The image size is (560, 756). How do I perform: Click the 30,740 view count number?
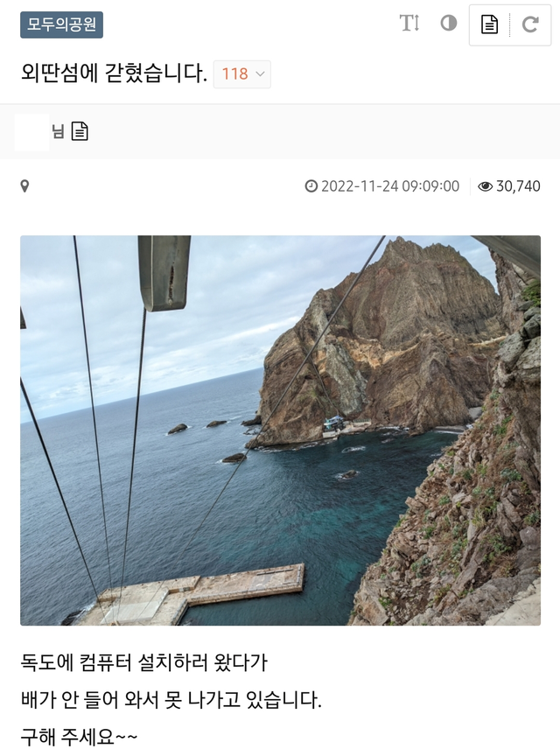pyautogui.click(x=519, y=186)
